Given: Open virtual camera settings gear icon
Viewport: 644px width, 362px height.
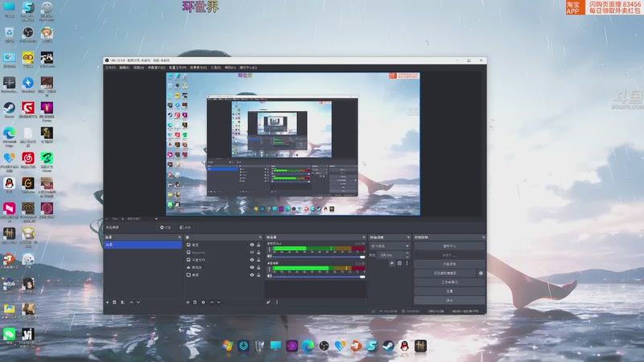Looking at the screenshot, I should 481,273.
